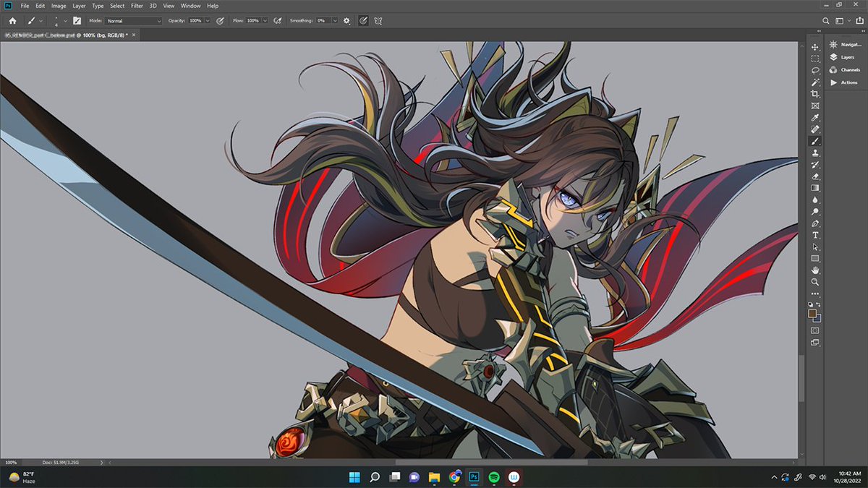Open the smoothing options gear
Viewport: 868px width, 488px height.
(346, 21)
